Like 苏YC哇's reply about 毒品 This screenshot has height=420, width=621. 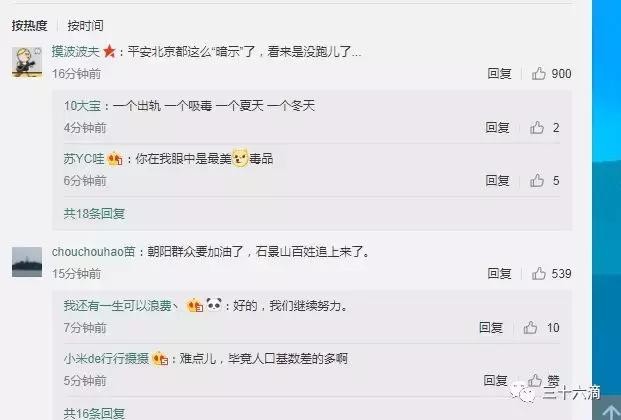coord(537,181)
